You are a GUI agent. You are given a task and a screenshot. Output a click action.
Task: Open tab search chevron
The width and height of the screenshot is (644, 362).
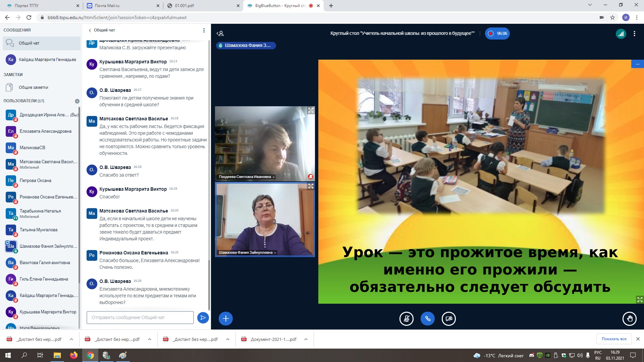tap(590, 5)
